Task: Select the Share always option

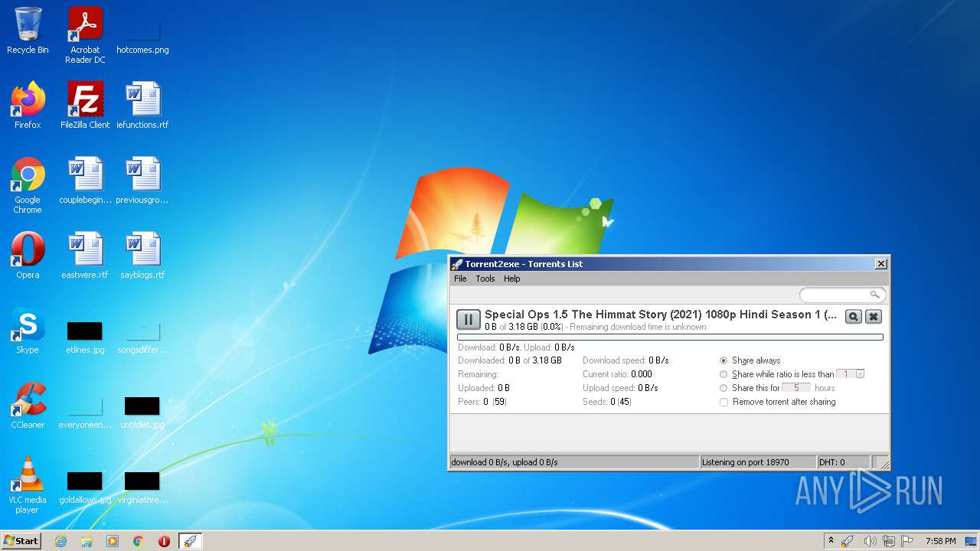Action: click(724, 360)
